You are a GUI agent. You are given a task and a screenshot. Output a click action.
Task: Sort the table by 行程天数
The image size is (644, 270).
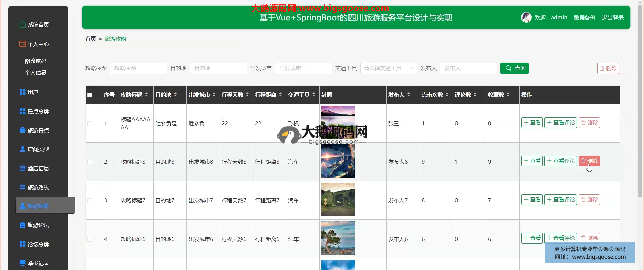tap(247, 95)
